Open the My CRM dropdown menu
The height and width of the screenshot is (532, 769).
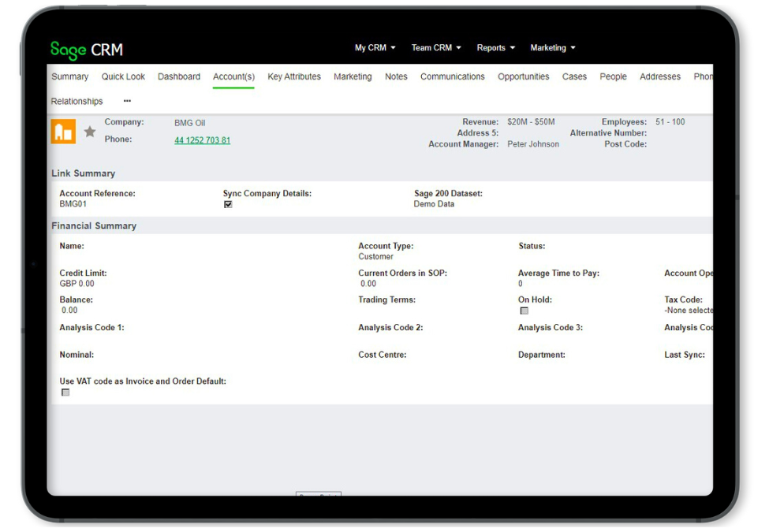[375, 47]
